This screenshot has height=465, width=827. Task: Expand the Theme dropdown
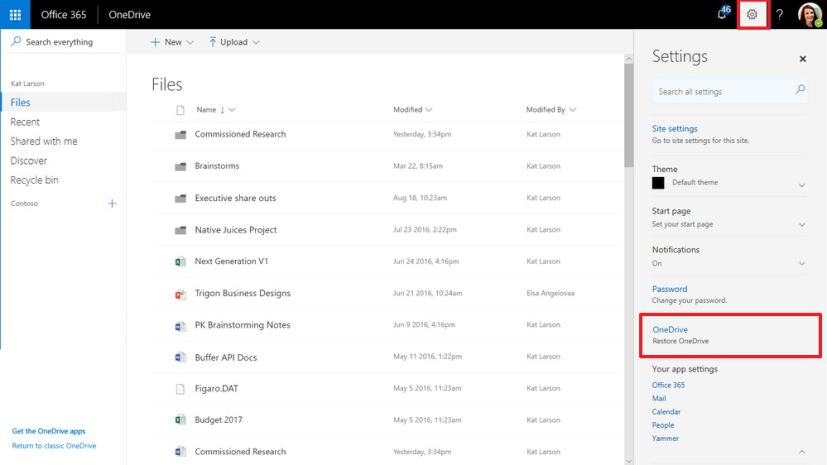[x=801, y=185]
